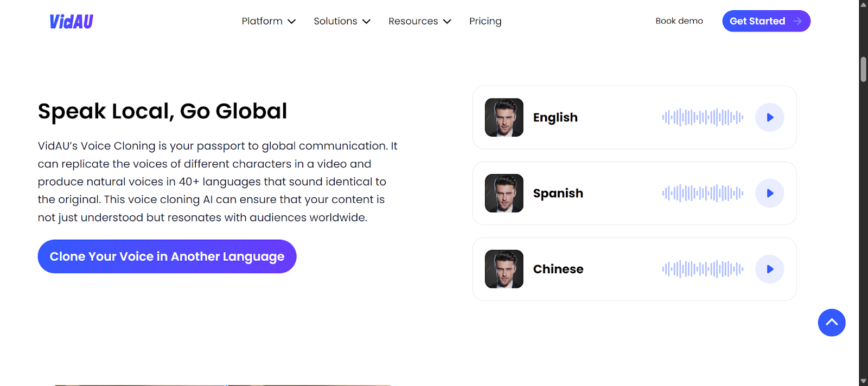Screen dimensions: 868x386
Task: Click the Book demo link
Action: pyautogui.click(x=679, y=21)
